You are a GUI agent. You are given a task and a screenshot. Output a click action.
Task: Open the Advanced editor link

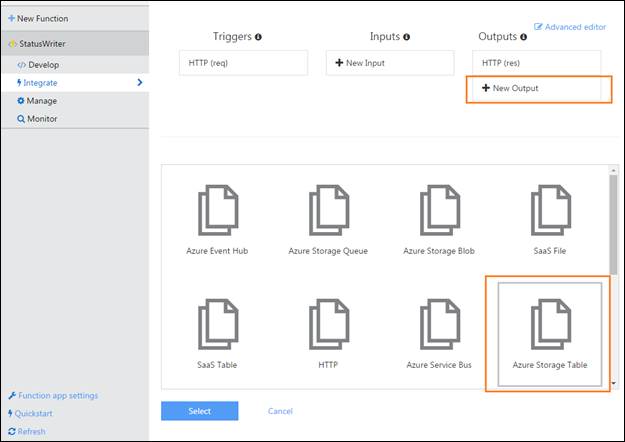tap(572, 26)
